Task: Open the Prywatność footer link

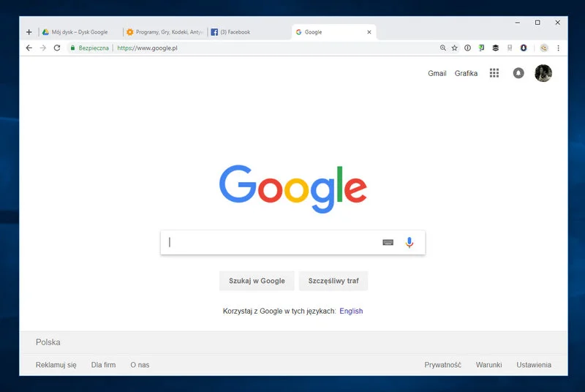Action: (442, 365)
